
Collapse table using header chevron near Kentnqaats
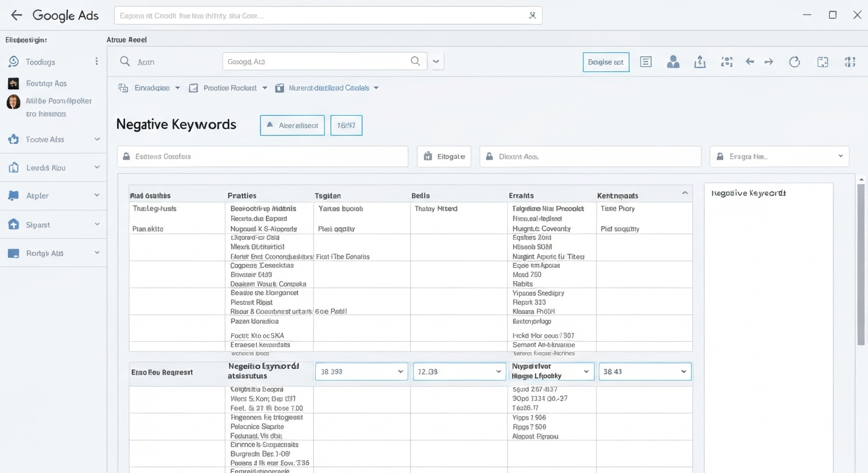click(684, 193)
